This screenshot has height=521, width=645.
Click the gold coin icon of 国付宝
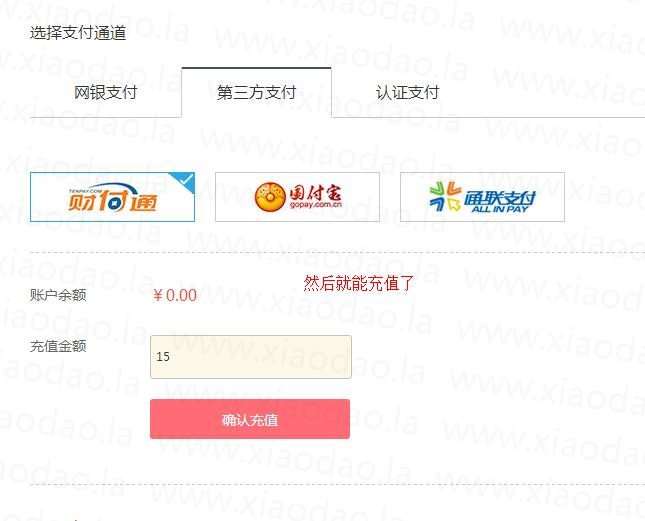[270, 197]
